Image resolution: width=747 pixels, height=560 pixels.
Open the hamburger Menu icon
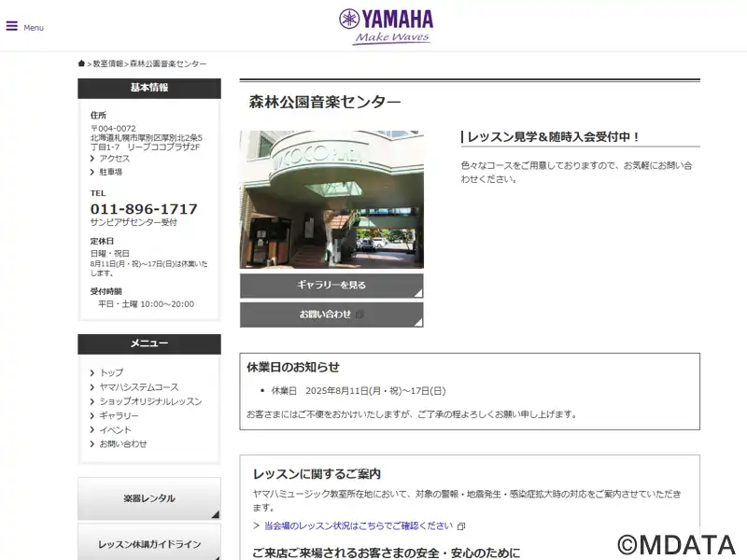(12, 26)
